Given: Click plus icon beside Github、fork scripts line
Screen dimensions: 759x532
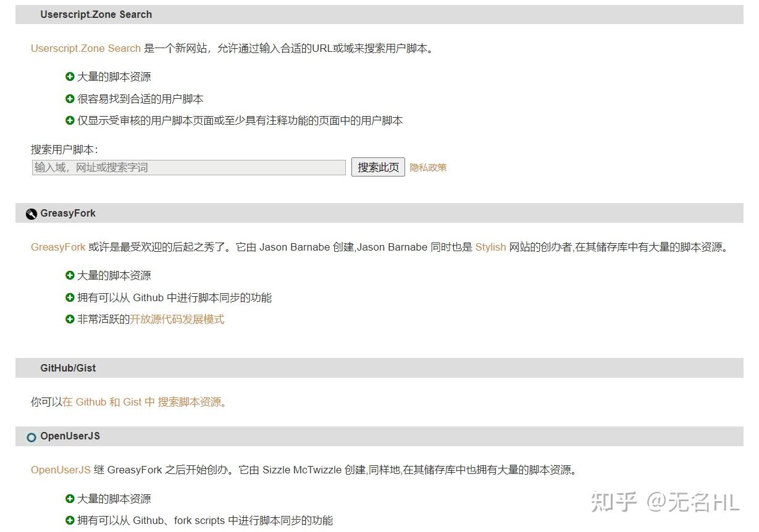Looking at the screenshot, I should pos(70,520).
